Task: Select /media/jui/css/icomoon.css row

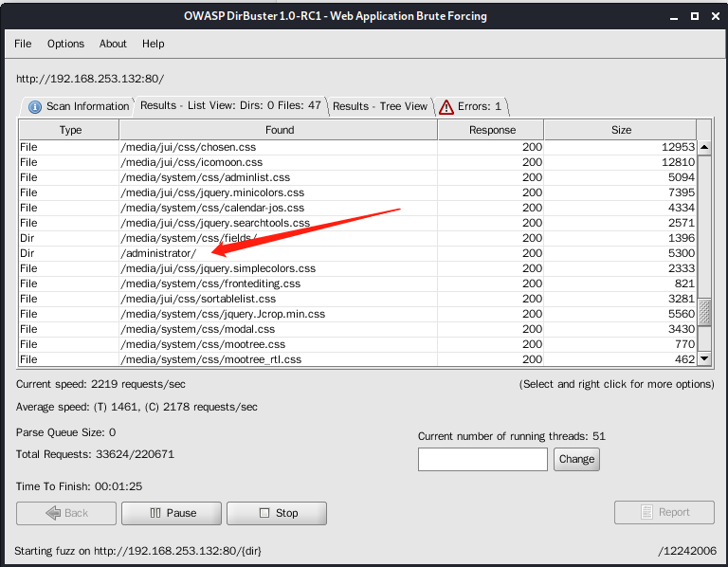Action: coord(357,162)
